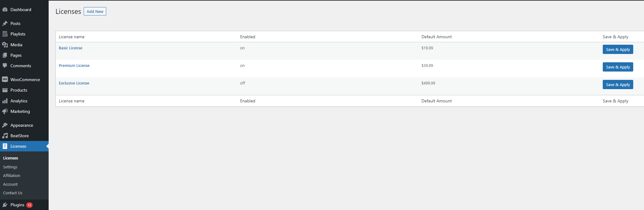Click the Appearance paintbrush icon
The image size is (644, 210).
(x=5, y=125)
